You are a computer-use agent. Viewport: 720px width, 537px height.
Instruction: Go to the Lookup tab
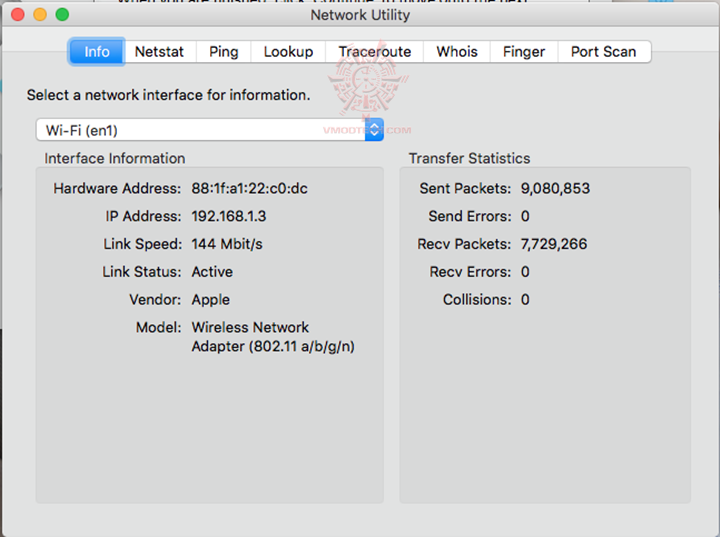click(x=288, y=52)
